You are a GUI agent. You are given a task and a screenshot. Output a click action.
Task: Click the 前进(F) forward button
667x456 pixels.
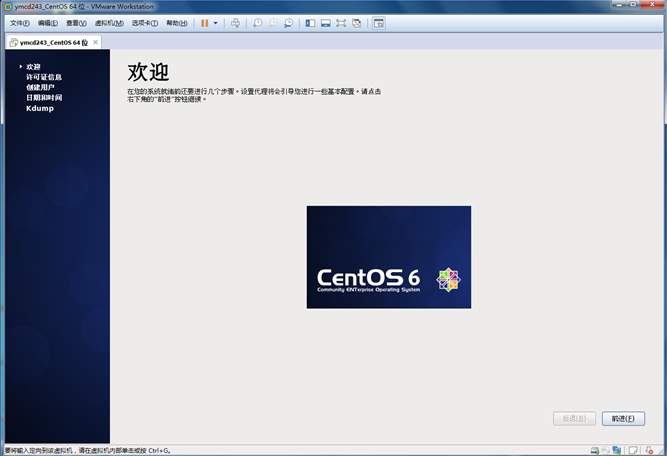pyautogui.click(x=623, y=419)
